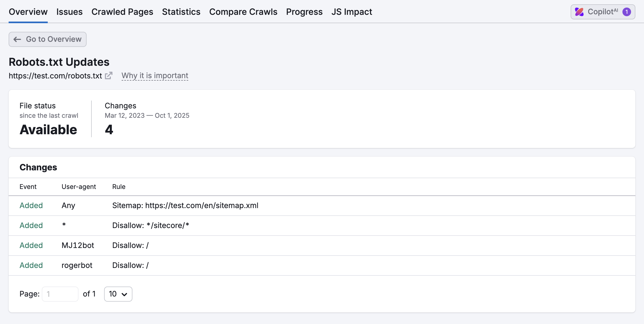Open the Statistics tab
The image size is (644, 324).
click(x=181, y=12)
